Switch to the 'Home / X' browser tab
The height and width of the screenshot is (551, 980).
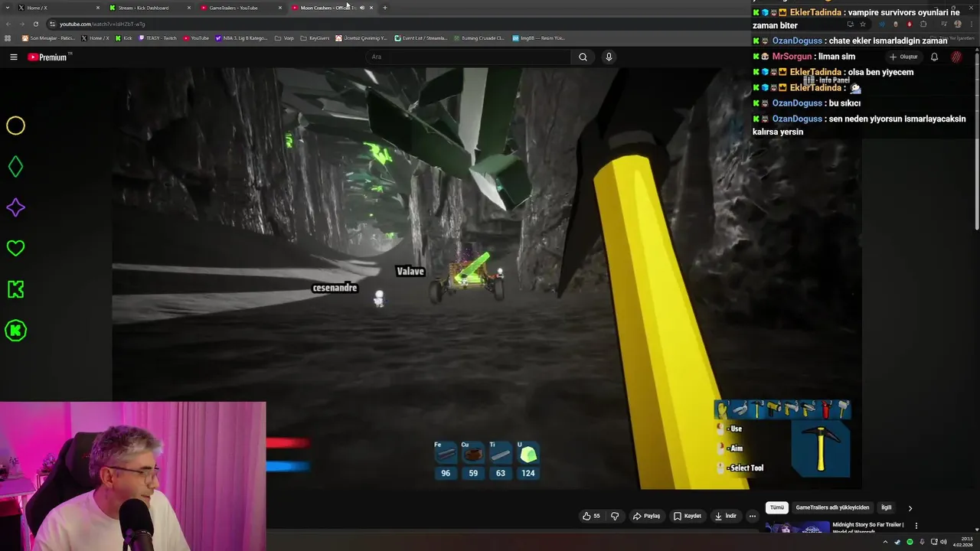60,8
